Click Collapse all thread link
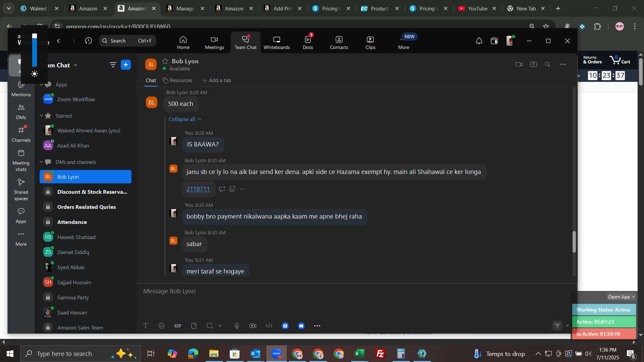 click(185, 119)
